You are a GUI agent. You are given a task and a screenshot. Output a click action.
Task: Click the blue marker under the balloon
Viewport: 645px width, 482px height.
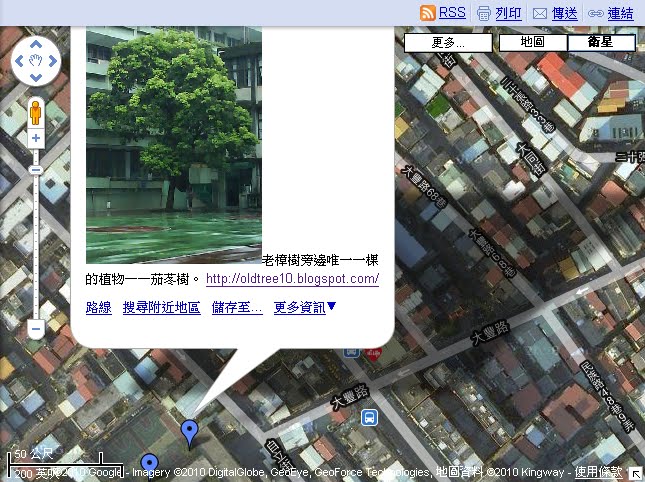pyautogui.click(x=189, y=434)
